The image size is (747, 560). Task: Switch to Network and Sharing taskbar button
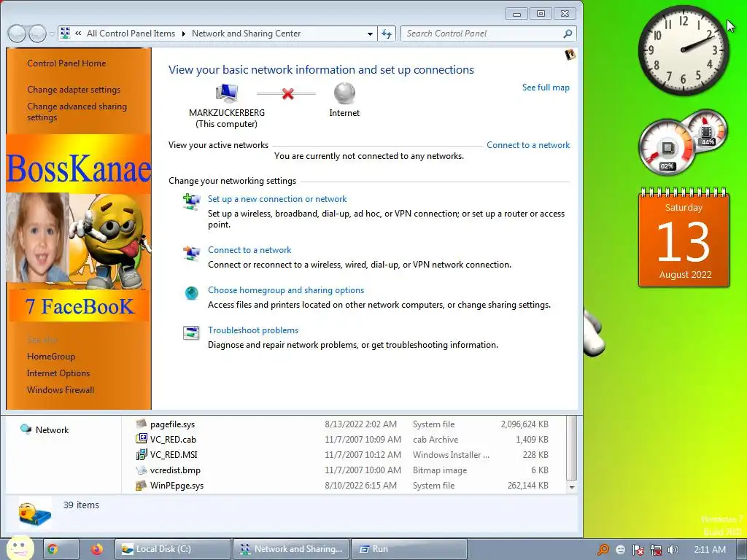[291, 549]
